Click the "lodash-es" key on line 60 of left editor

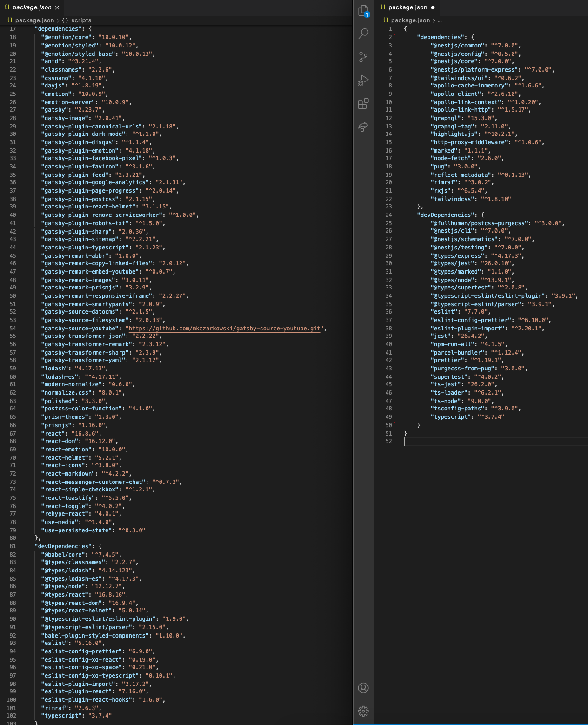coord(60,377)
